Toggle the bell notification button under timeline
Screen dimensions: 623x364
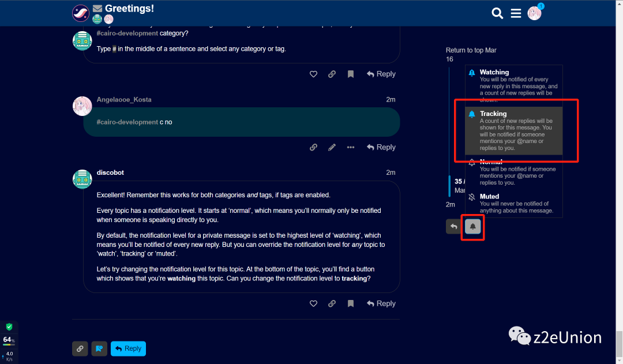click(x=472, y=227)
